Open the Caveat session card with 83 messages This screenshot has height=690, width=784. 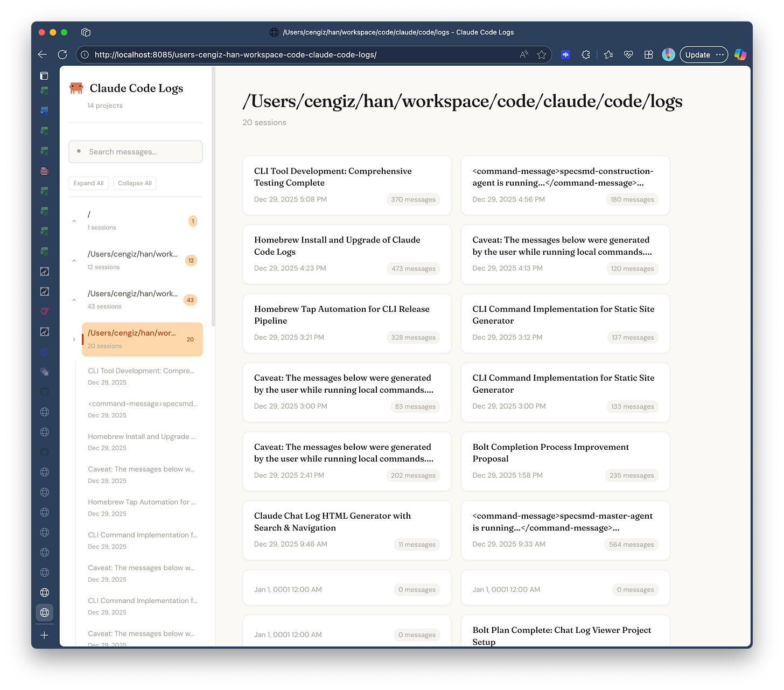(347, 392)
